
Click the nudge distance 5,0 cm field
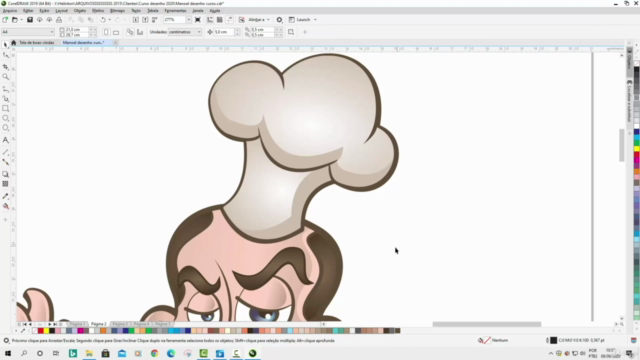coord(224,32)
